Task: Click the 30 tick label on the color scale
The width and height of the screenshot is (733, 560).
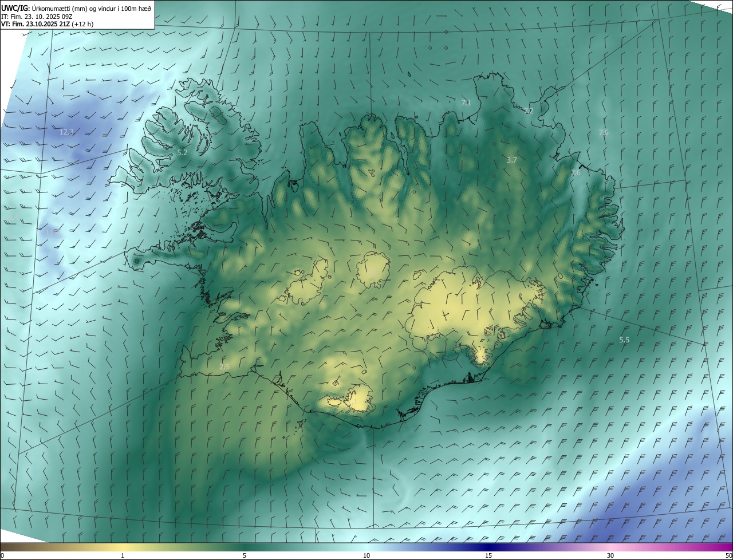Action: (610, 556)
